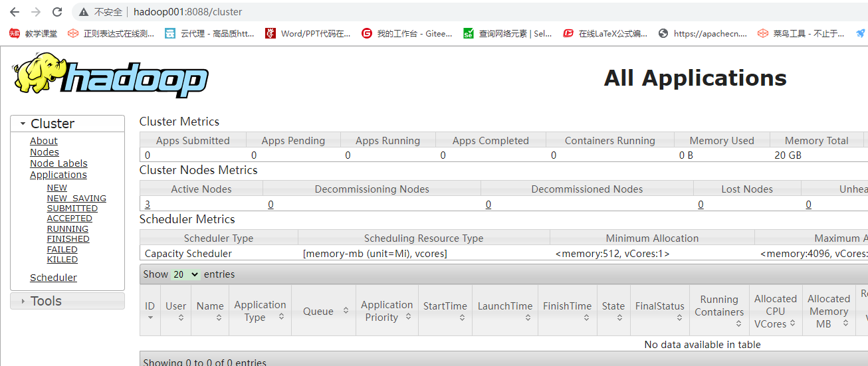Image resolution: width=868 pixels, height=366 pixels.
Task: Filter applications by KILLED state
Action: (62, 259)
